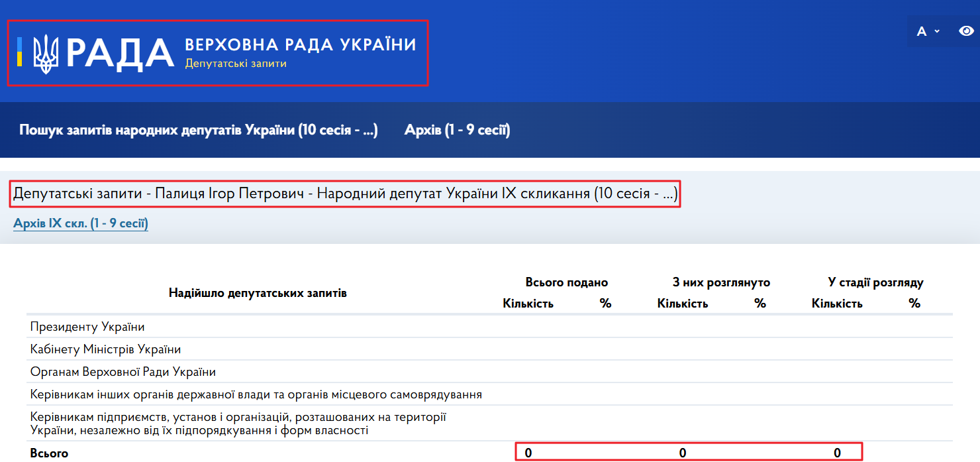Click the total 0 under 'Всього подано'

[x=528, y=453]
